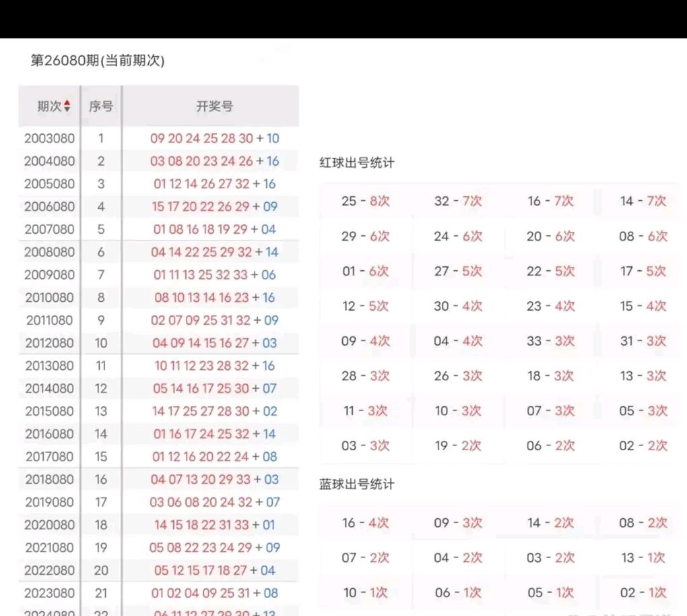
Task: Select period cell 2009080
Action: [x=50, y=275]
